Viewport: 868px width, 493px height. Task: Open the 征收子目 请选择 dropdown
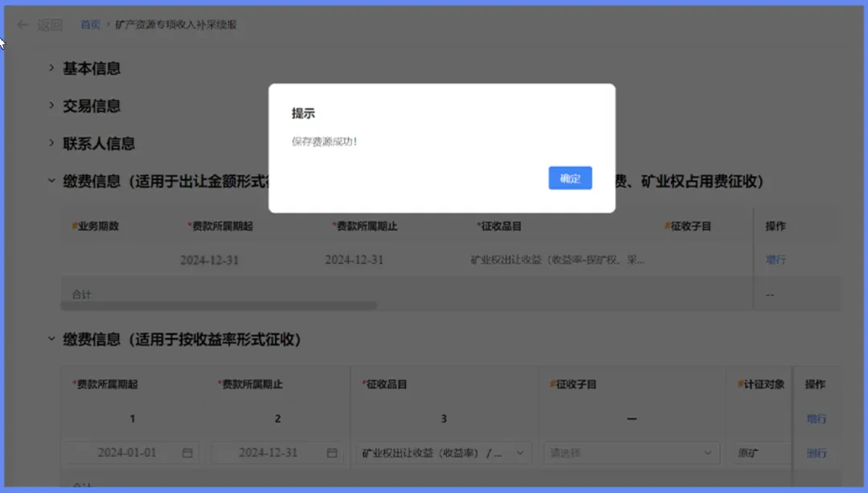(x=630, y=453)
